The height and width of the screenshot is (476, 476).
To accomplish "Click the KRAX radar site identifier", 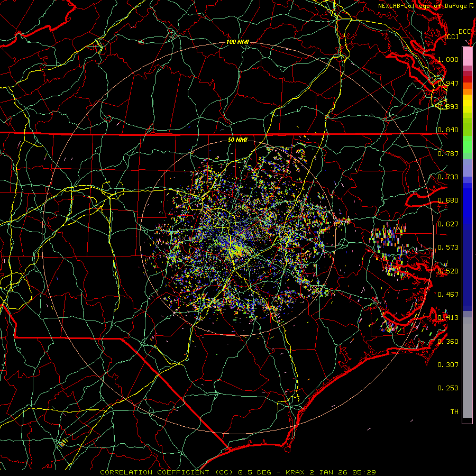I will (x=295, y=472).
